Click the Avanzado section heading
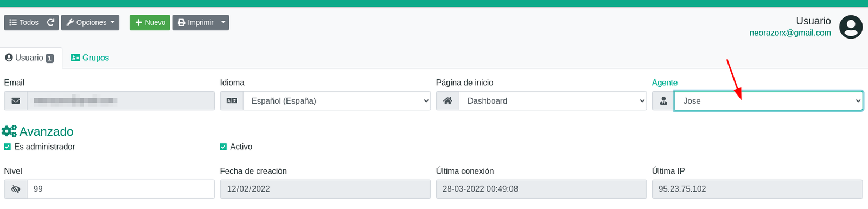The width and height of the screenshot is (868, 209). pyautogui.click(x=46, y=131)
